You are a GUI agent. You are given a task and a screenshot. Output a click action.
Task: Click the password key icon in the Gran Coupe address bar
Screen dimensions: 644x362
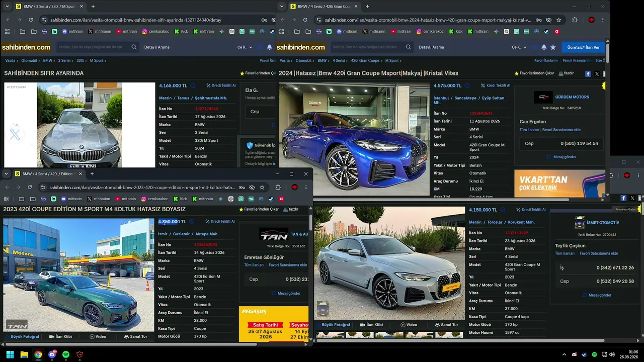tap(539, 20)
